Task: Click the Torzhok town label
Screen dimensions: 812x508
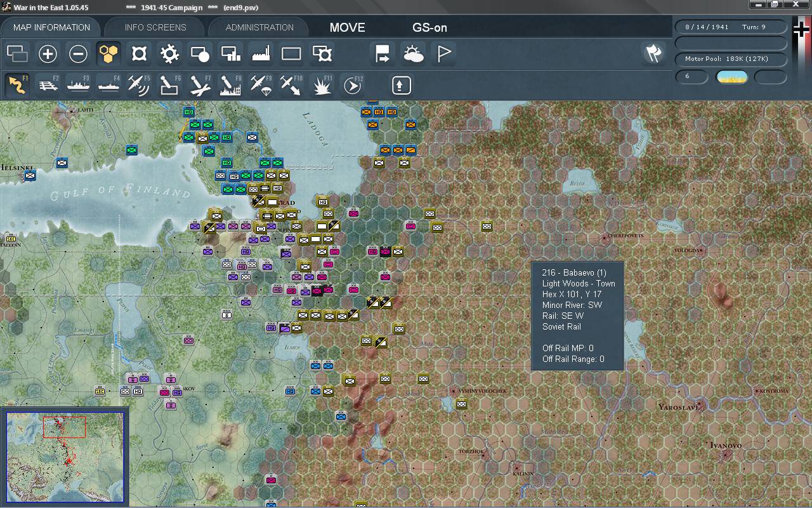Action: [471, 451]
